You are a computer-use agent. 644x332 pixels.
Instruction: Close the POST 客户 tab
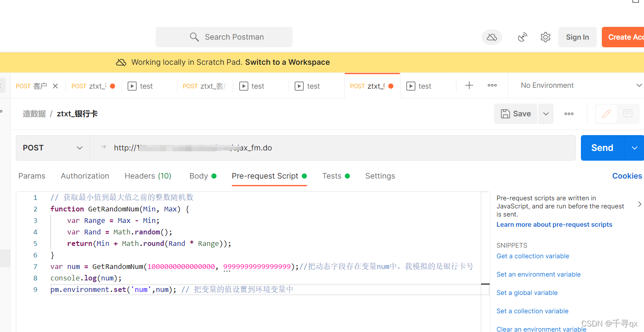55,86
